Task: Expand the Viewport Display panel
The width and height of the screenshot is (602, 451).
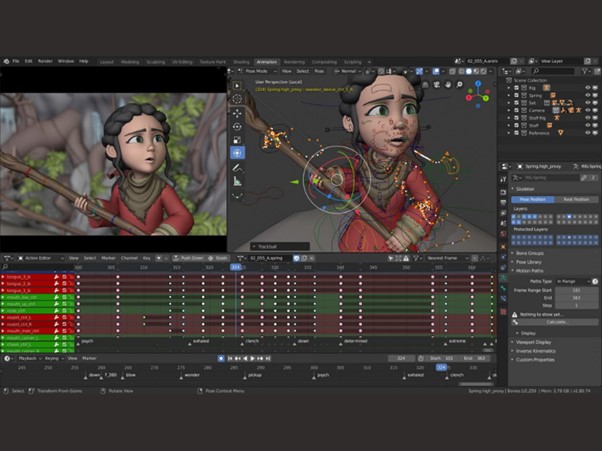Action: coord(533,342)
